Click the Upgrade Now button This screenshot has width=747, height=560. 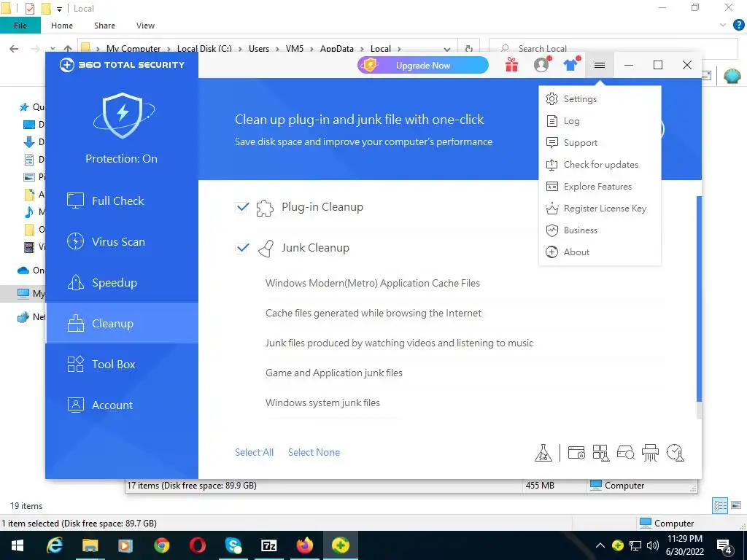pyautogui.click(x=423, y=65)
